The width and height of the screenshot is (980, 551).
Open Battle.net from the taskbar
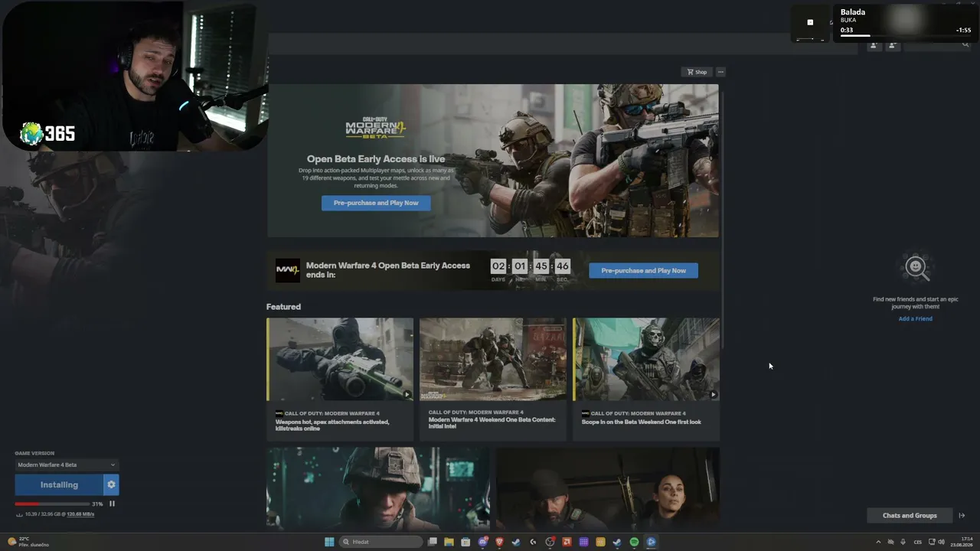coord(651,542)
